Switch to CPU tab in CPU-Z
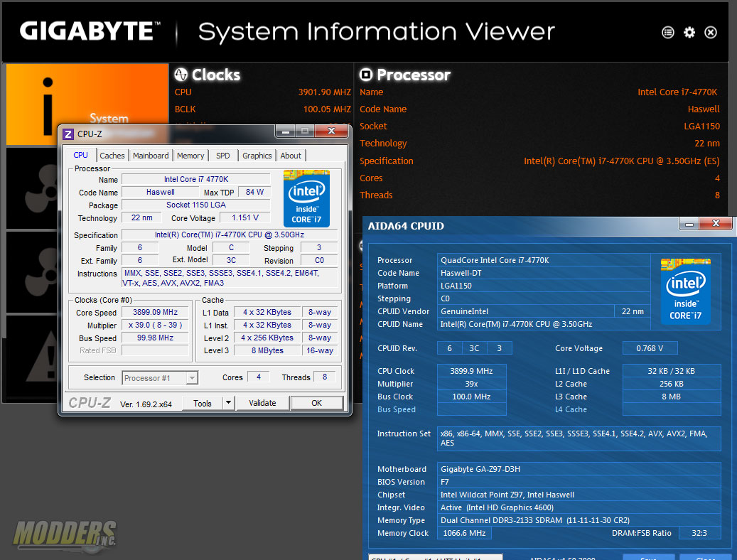Screen dimensions: 737x560 coord(80,155)
